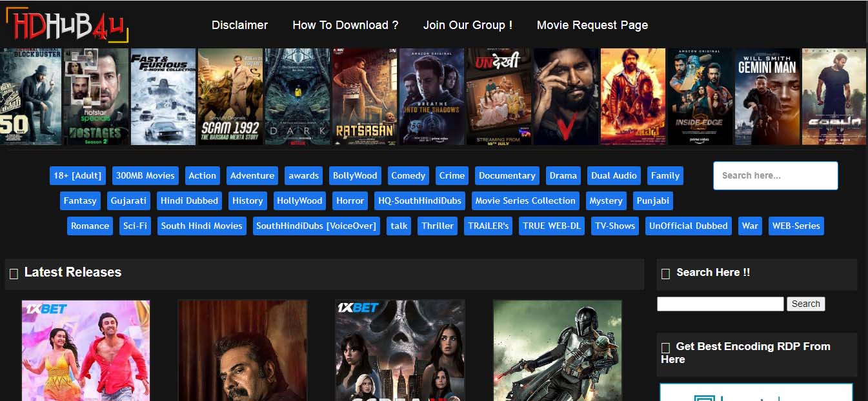The height and width of the screenshot is (401, 868).
Task: Open the Gemini Man poster
Action: pyautogui.click(x=767, y=97)
